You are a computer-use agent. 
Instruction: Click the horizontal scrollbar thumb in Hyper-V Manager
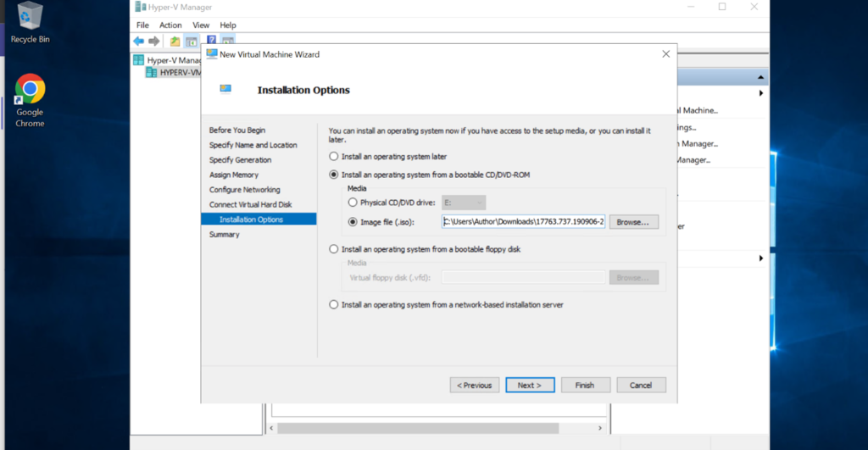click(418, 428)
